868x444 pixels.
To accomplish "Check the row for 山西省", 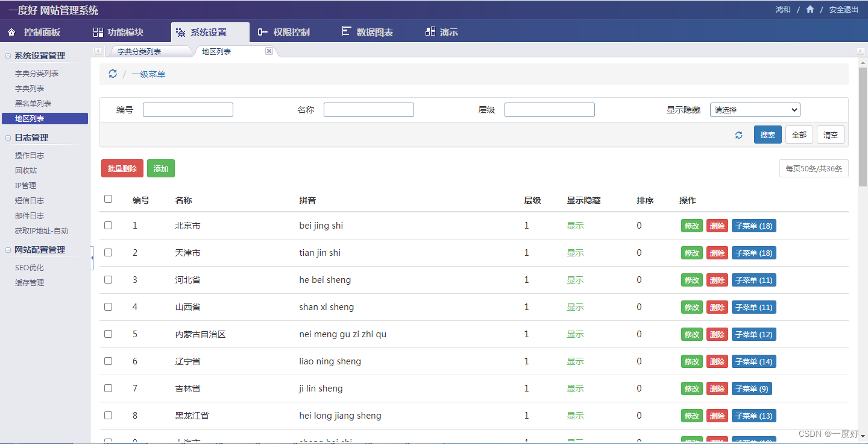I will click(108, 307).
